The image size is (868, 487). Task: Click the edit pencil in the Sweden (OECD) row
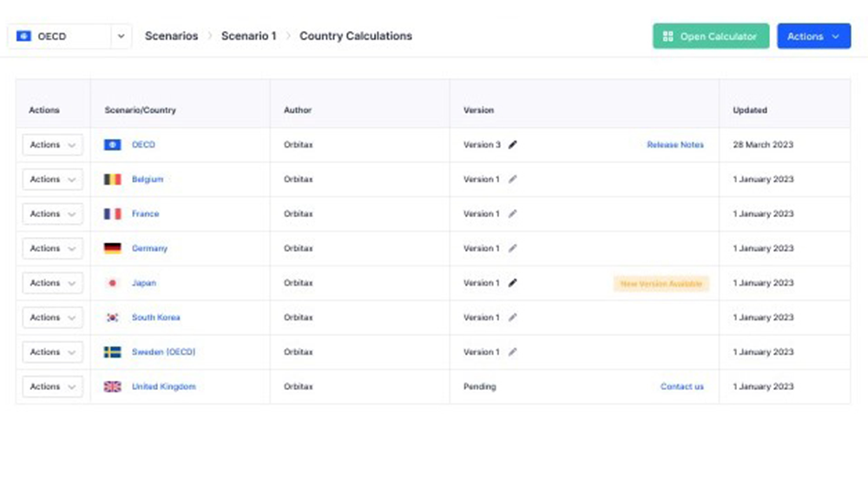click(512, 352)
